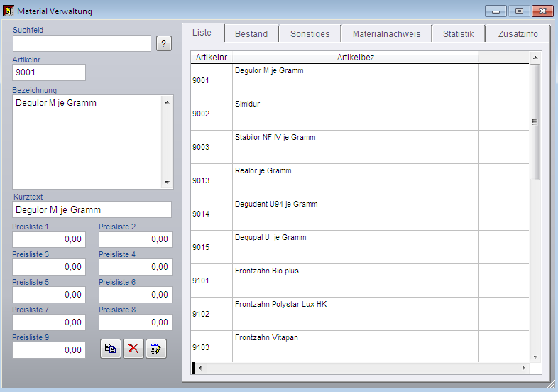Click the Artikelnr column header

tap(212, 58)
